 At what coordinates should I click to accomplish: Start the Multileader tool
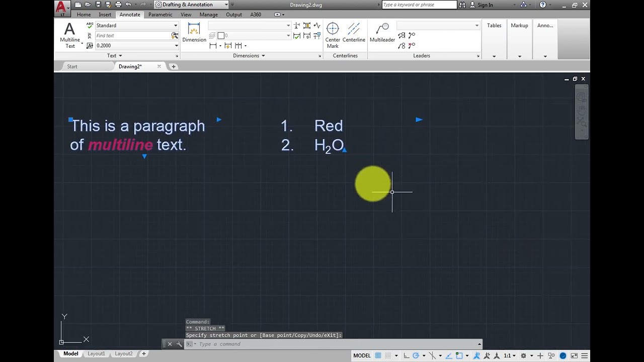click(x=382, y=33)
